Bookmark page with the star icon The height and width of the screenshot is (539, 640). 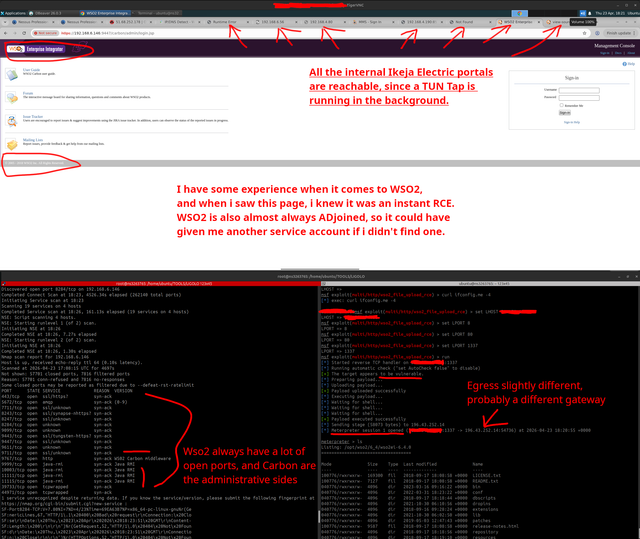pos(584,33)
